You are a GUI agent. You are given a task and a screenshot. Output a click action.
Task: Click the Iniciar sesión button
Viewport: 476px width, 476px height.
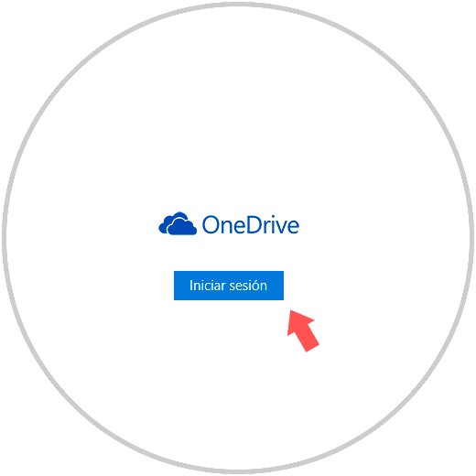(229, 286)
